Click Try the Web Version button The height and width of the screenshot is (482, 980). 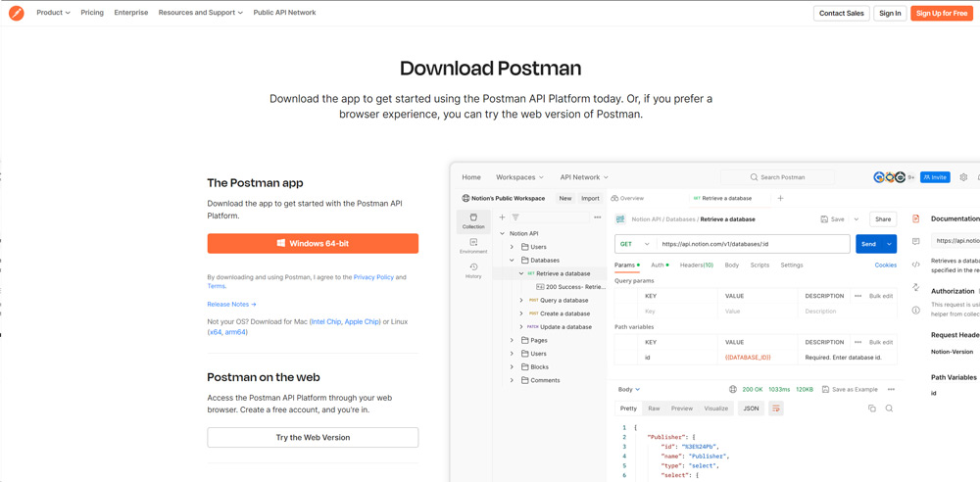coord(313,438)
